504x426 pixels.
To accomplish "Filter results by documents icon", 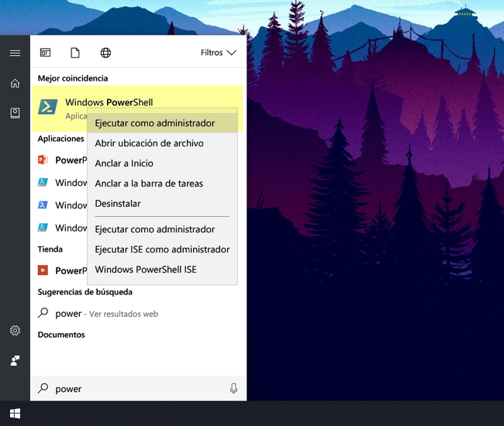I will coord(75,53).
